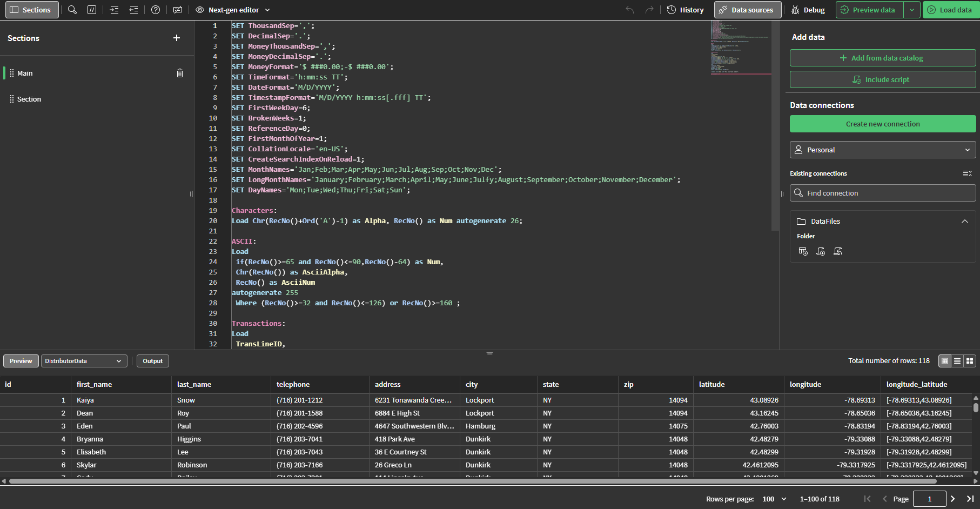Toggle the Data sources panel
The height and width of the screenshot is (509, 980).
point(747,10)
